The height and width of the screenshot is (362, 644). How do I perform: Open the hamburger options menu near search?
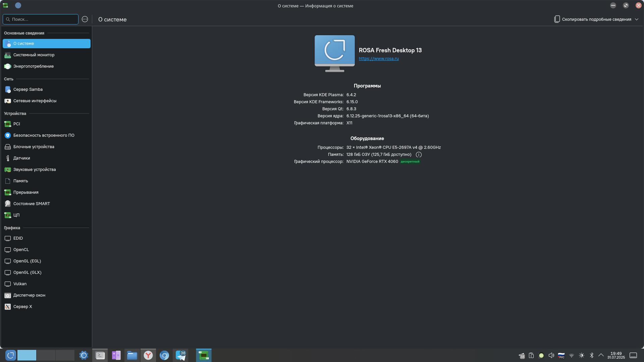pos(85,19)
